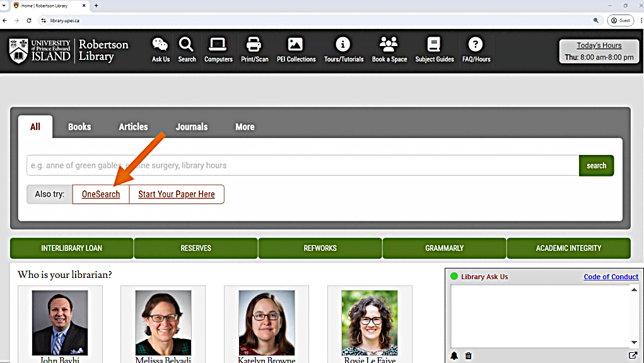This screenshot has width=644, height=363.
Task: Open the browser zoom magnifier icon
Action: [596, 21]
